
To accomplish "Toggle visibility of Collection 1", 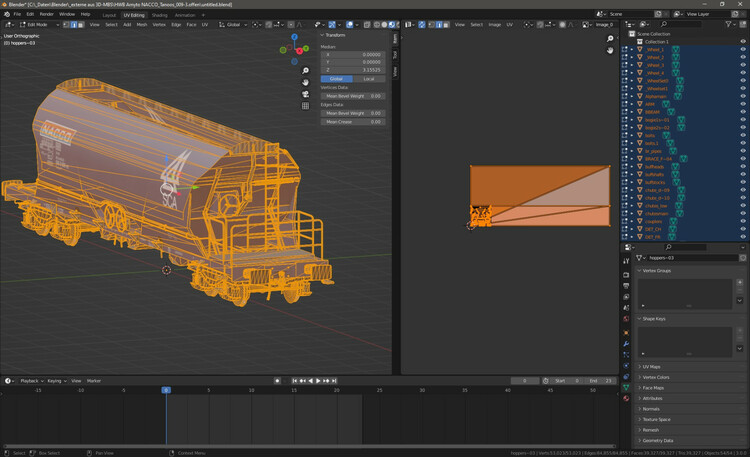I will (x=743, y=42).
